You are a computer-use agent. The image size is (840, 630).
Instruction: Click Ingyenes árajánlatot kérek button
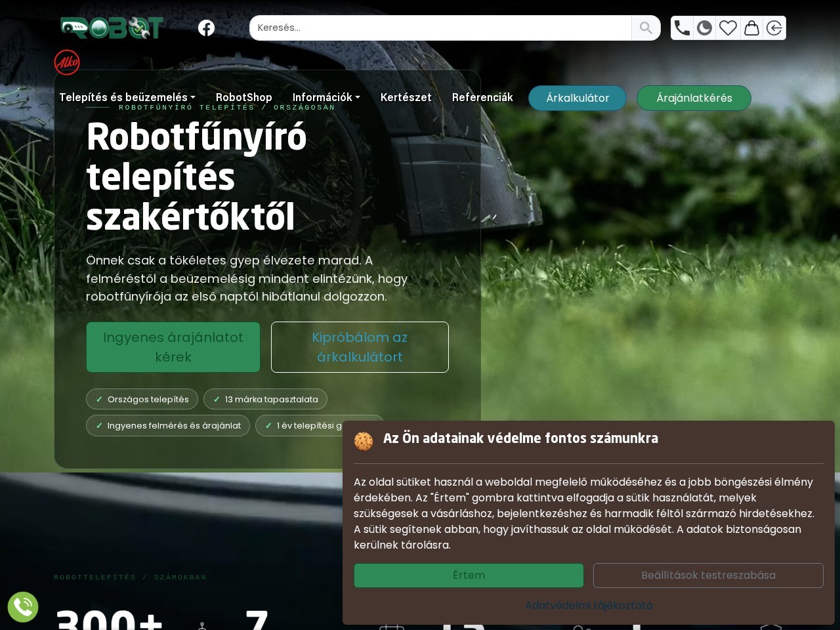(173, 347)
